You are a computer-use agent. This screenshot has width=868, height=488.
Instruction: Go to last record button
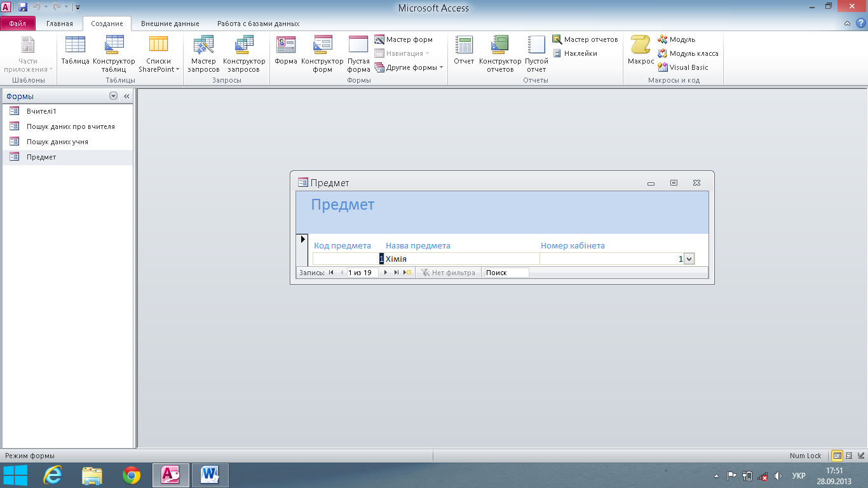[397, 272]
